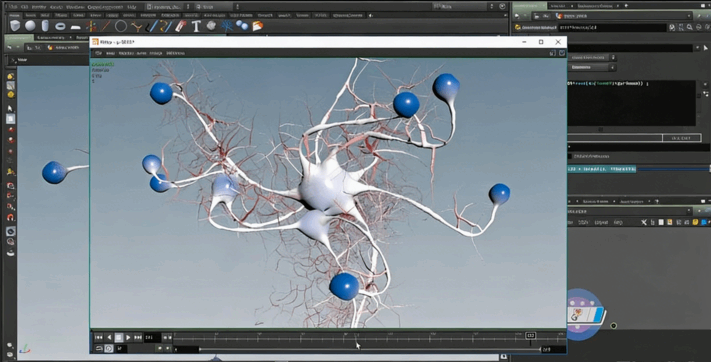Select the Circle shelf tool

point(121,26)
